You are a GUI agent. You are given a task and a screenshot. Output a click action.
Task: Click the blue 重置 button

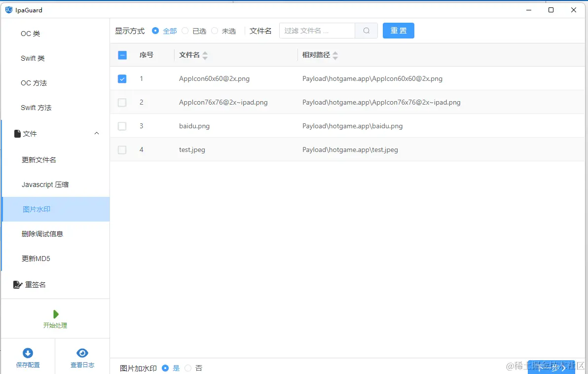pyautogui.click(x=398, y=31)
